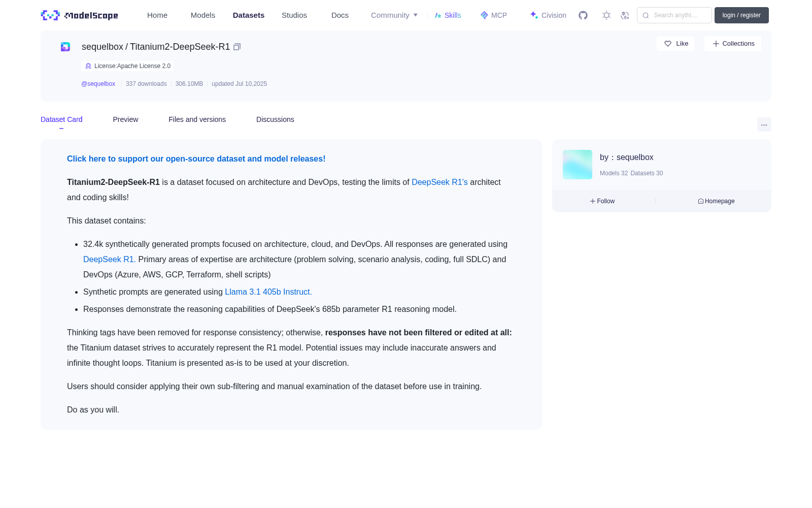
Task: Open the ModelScope logo homepage
Action: (x=79, y=15)
